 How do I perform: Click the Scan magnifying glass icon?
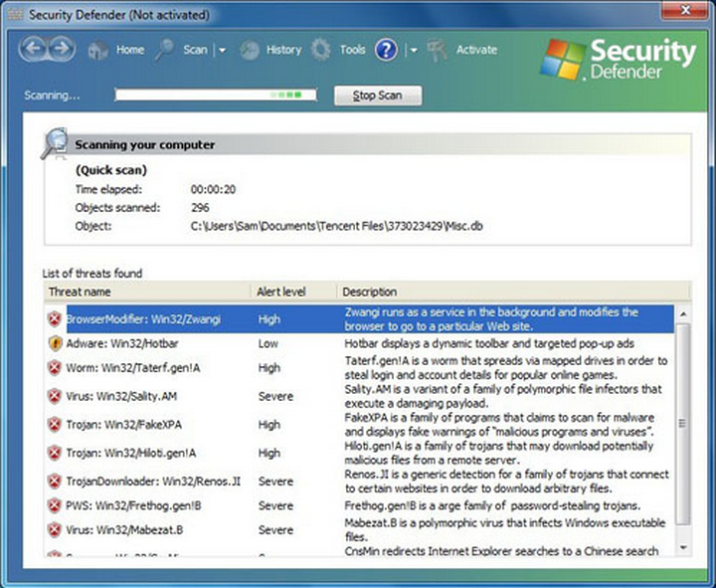pos(164,50)
